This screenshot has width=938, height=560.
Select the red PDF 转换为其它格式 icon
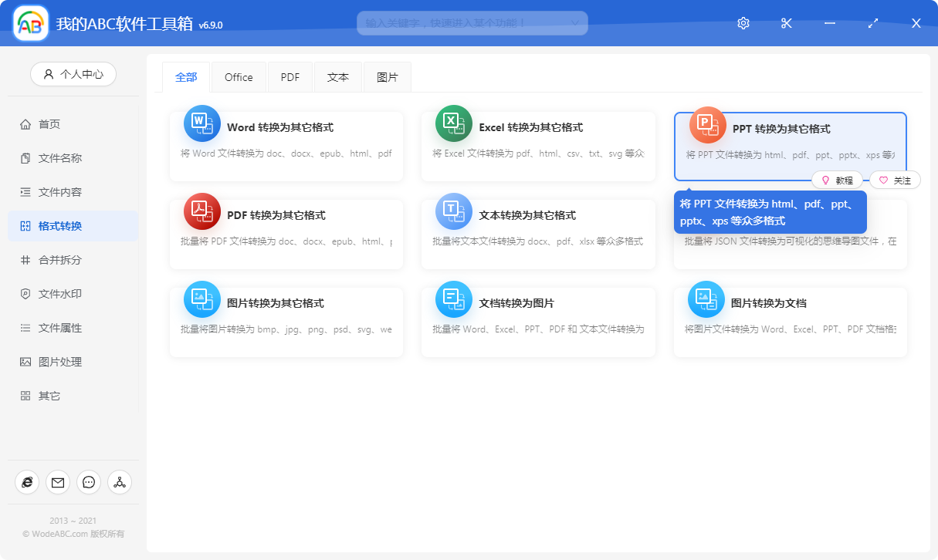click(x=201, y=211)
